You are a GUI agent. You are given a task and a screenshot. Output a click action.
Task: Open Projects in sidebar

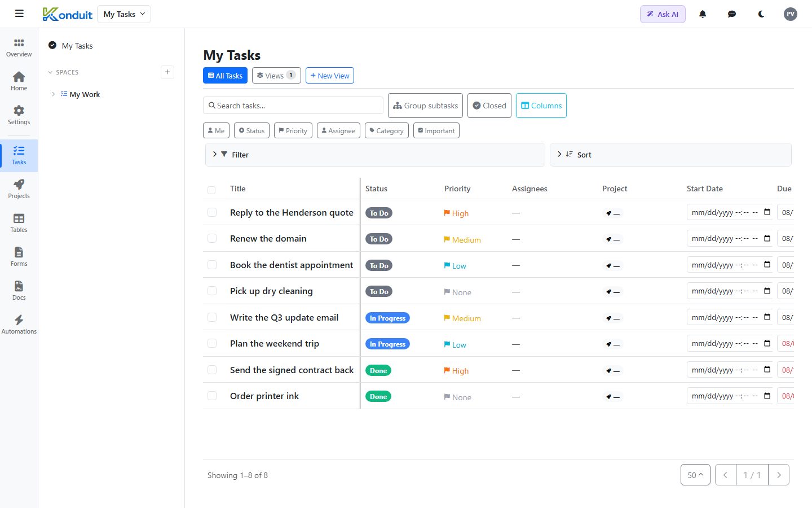click(19, 189)
